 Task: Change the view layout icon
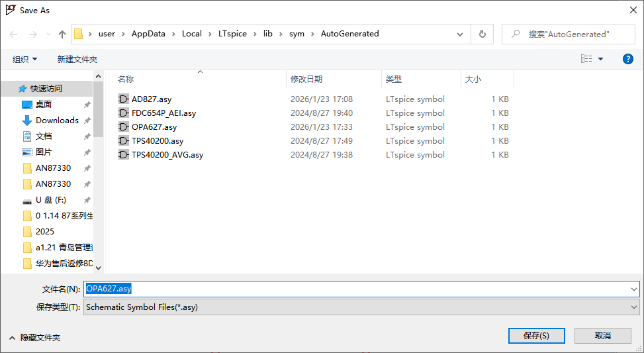coord(586,59)
